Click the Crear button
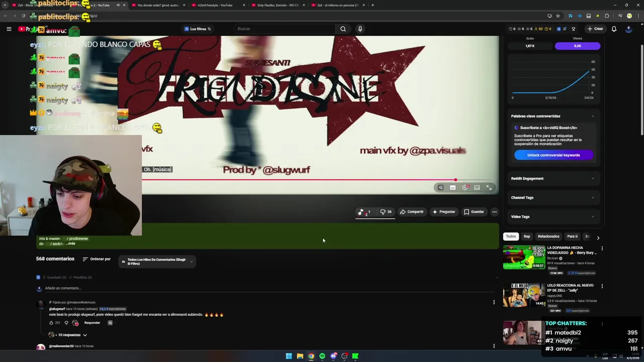The height and width of the screenshot is (362, 644). click(595, 29)
